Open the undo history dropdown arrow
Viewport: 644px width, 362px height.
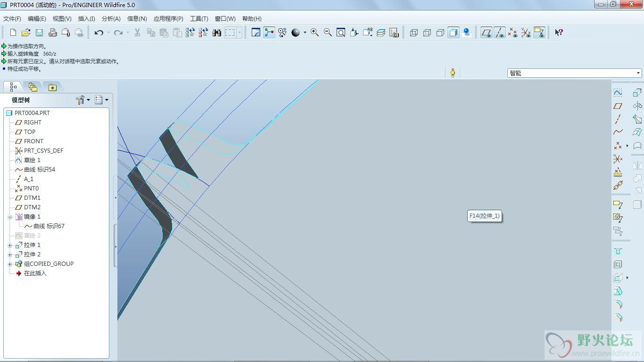pos(108,33)
